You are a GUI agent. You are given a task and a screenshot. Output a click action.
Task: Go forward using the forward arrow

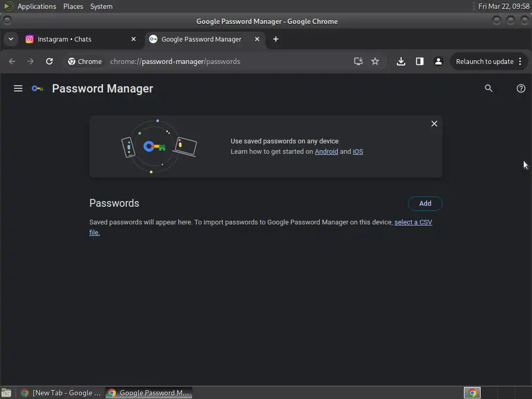(31, 61)
